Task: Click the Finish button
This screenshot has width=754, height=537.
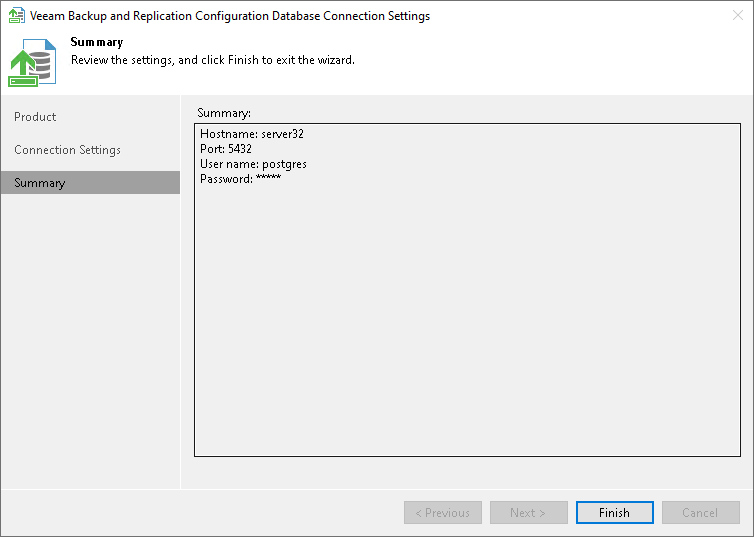Action: [615, 512]
